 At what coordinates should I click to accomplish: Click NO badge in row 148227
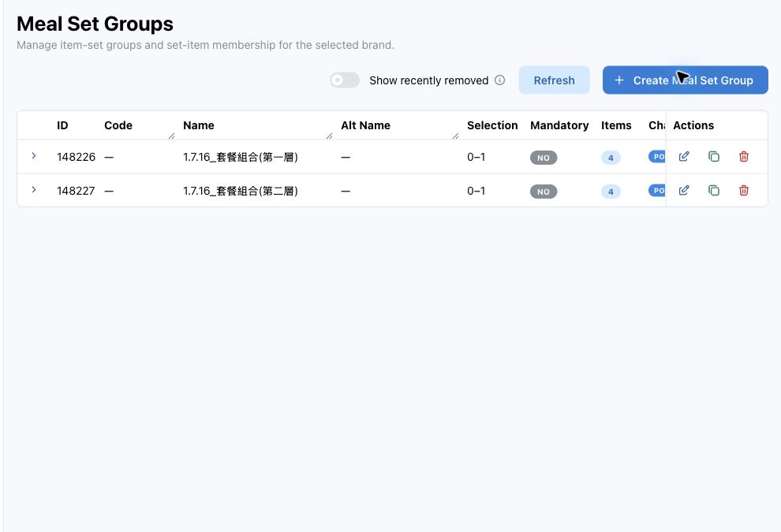544,192
